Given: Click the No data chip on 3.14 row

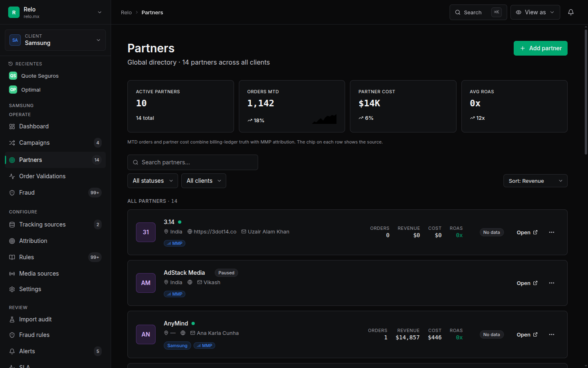Looking at the screenshot, I should (x=492, y=232).
